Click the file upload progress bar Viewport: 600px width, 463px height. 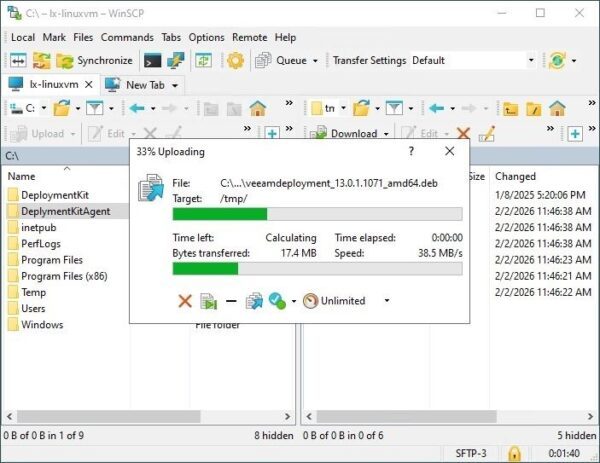point(318,214)
